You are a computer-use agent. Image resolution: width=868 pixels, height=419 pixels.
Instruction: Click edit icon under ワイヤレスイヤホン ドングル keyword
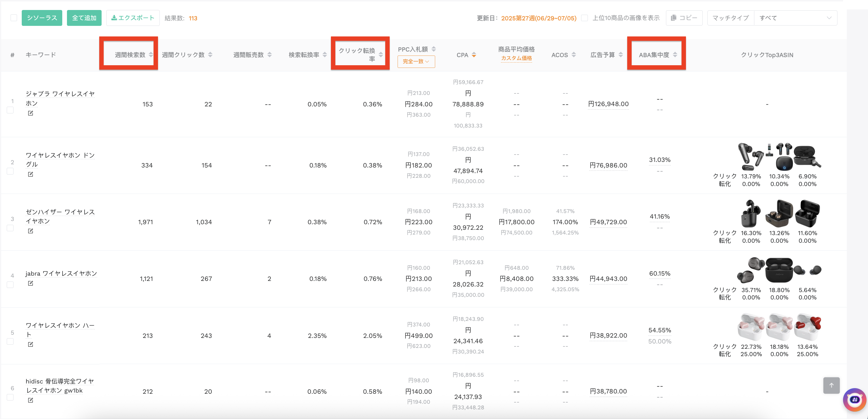[x=30, y=174]
